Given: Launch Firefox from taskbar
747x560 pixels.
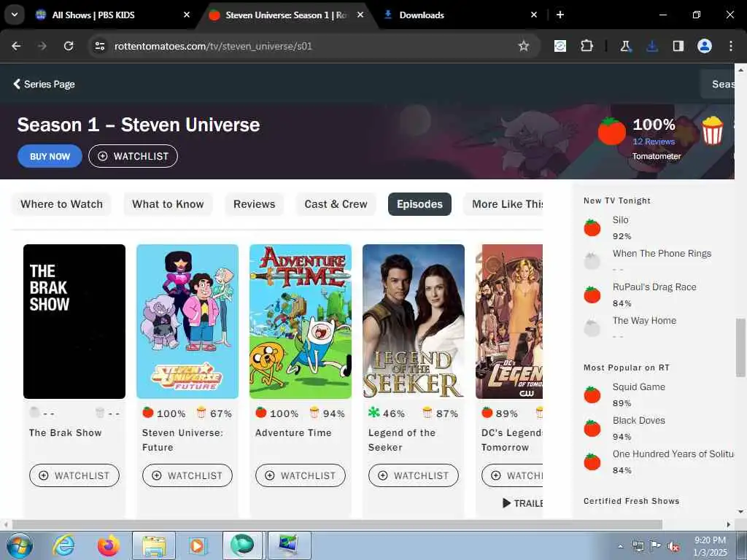Looking at the screenshot, I should [109, 545].
